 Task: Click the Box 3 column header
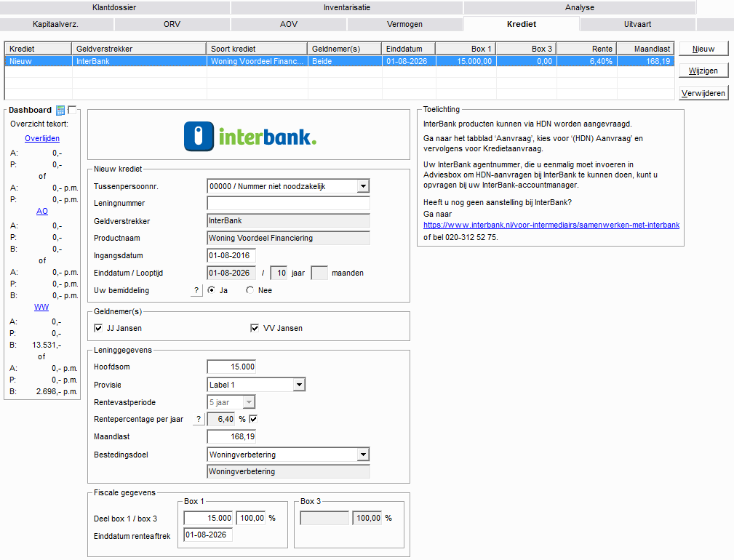tap(526, 49)
